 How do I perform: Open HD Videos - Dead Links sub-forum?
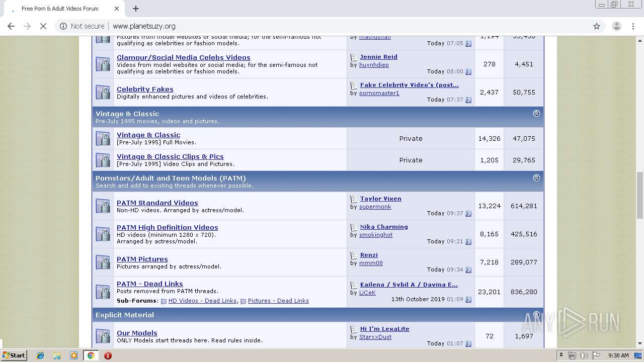202,301
